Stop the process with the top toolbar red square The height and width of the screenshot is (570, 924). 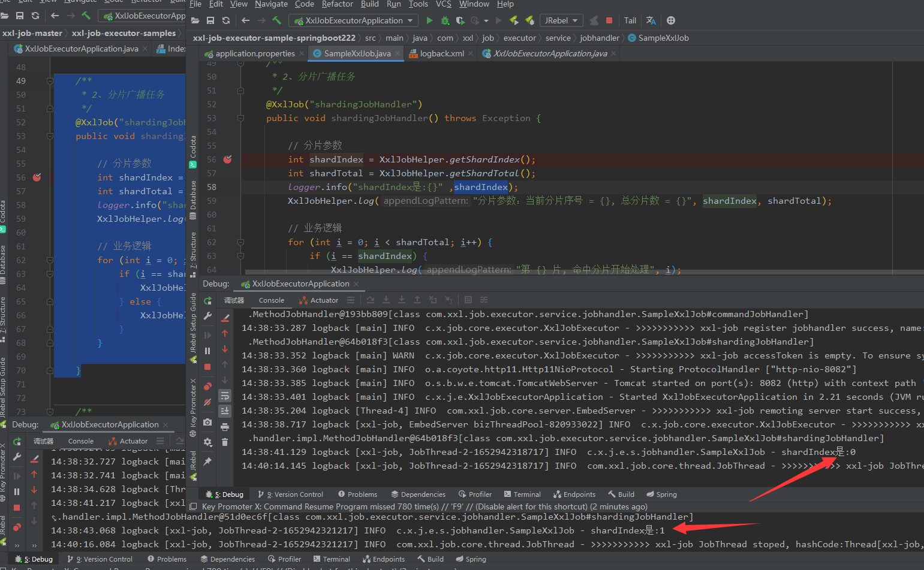(609, 20)
